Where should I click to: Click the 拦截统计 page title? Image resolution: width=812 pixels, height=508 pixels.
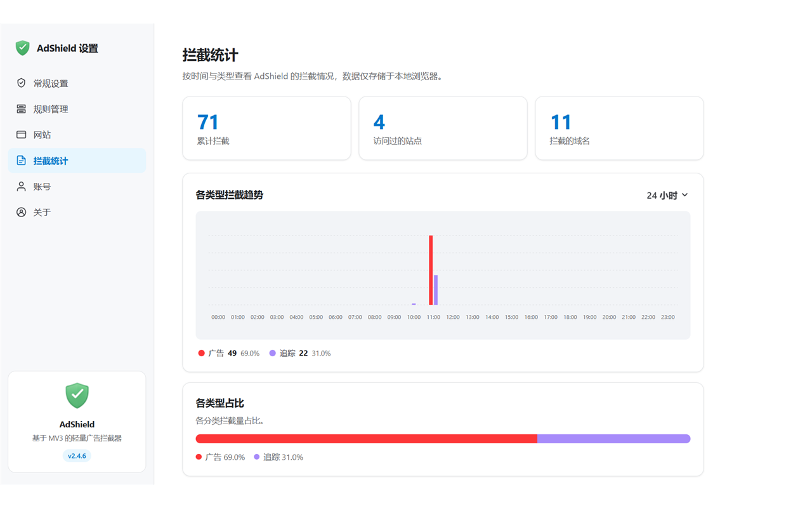click(210, 55)
